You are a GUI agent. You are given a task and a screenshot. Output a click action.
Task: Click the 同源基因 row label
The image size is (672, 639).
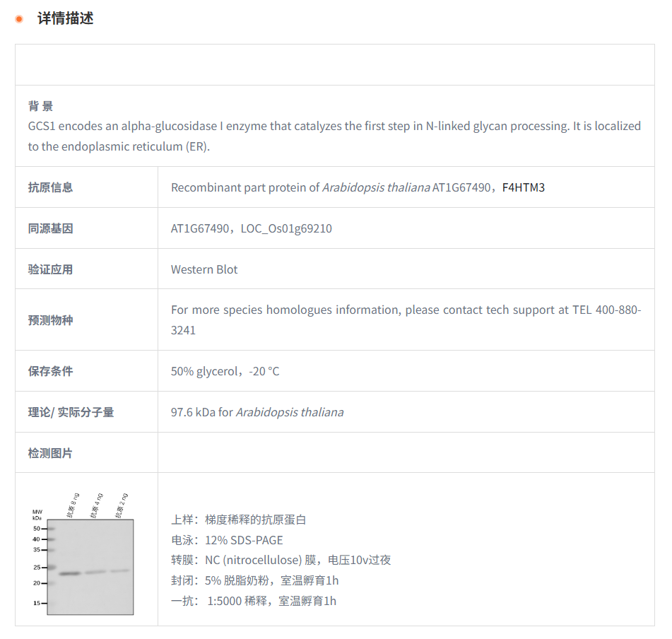pos(50,228)
